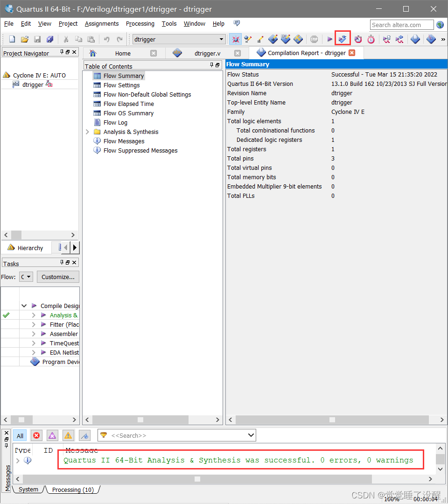The height and width of the screenshot is (504, 448).
Task: Toggle the error messages filter
Action: coord(36,435)
